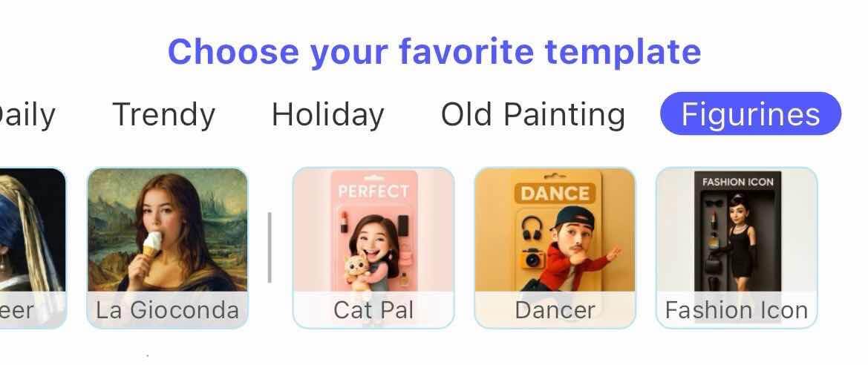Select the partially visible Daily tab
868x365 pixels.
click(x=27, y=115)
